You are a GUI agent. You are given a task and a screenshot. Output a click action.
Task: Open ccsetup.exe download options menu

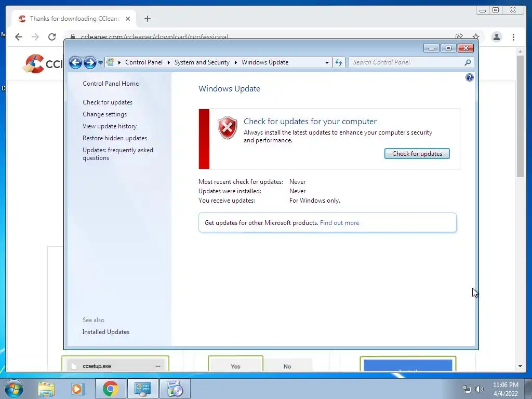(158, 366)
